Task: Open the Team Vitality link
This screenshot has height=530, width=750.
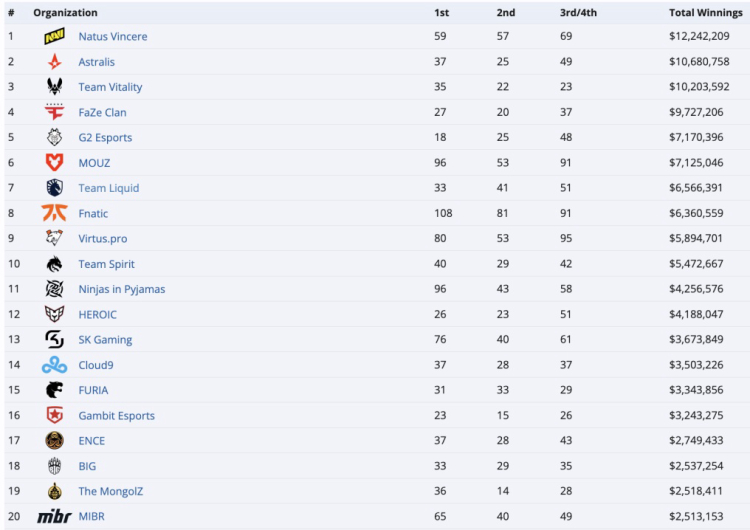Action: point(110,87)
